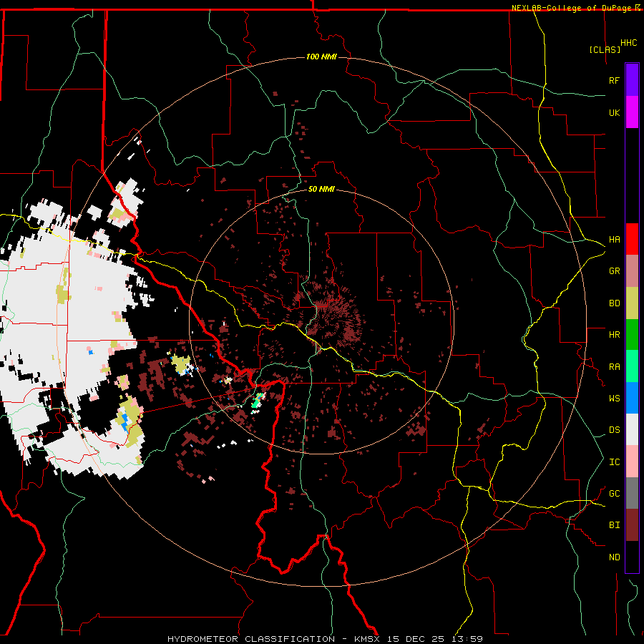The image size is (644, 644).
Task: Click the Hydrometeor Classification KMSX caption
Action: tap(325, 639)
